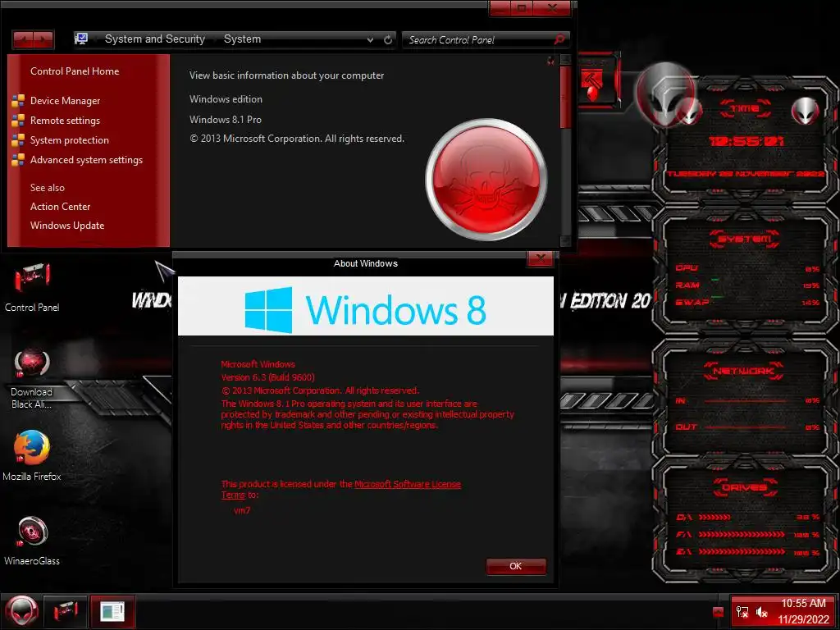Viewport: 840px width, 630px height.
Task: Launch Mozilla Firefox from desktop
Action: pos(32,455)
